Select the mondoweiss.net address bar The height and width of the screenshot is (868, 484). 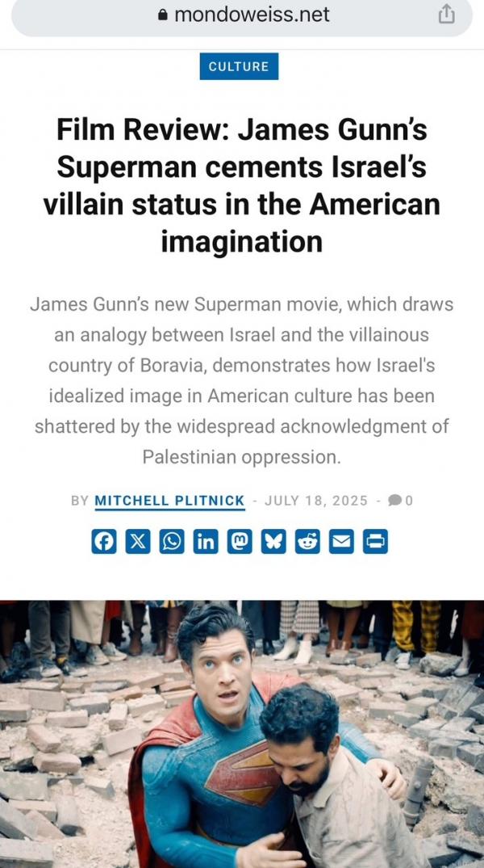(242, 15)
